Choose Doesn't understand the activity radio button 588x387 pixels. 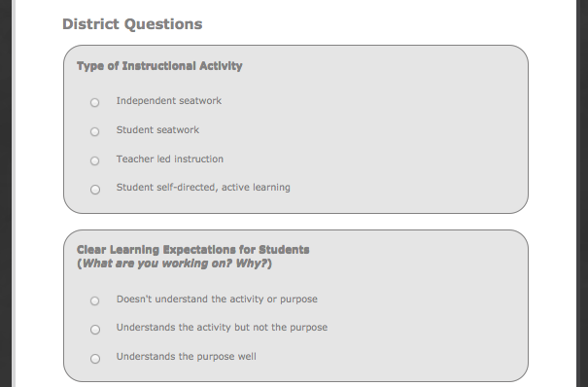[95, 300]
